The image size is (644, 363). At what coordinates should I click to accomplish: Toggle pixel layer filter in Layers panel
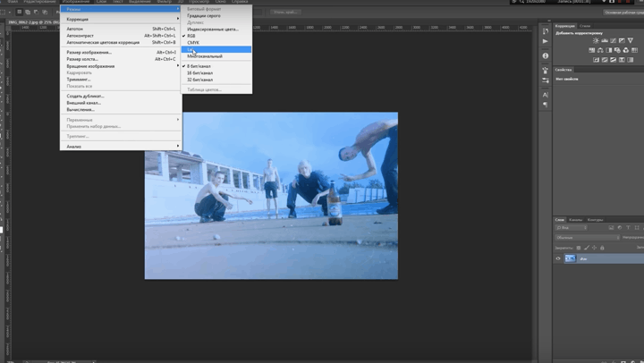[611, 227]
